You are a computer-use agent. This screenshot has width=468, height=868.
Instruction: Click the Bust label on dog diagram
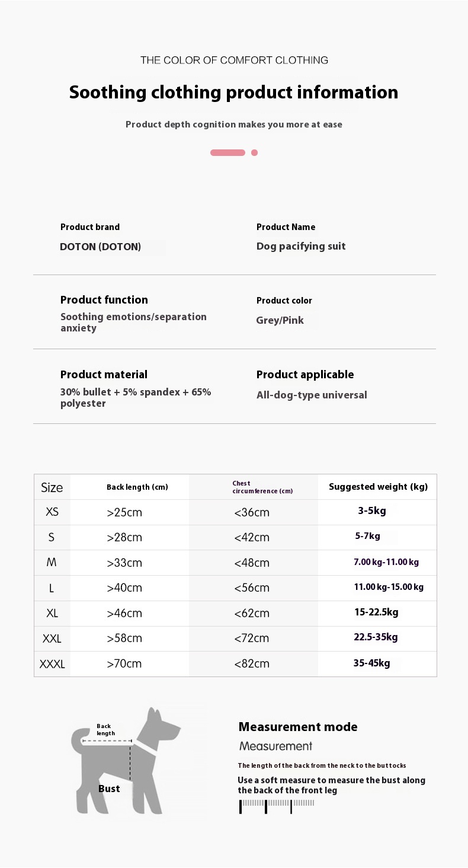[109, 789]
